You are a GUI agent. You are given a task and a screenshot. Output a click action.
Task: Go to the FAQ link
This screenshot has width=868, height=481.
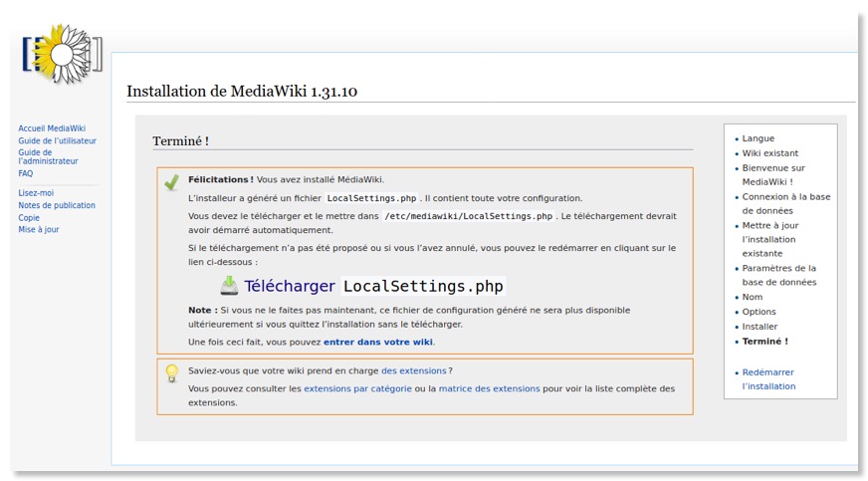[26, 173]
